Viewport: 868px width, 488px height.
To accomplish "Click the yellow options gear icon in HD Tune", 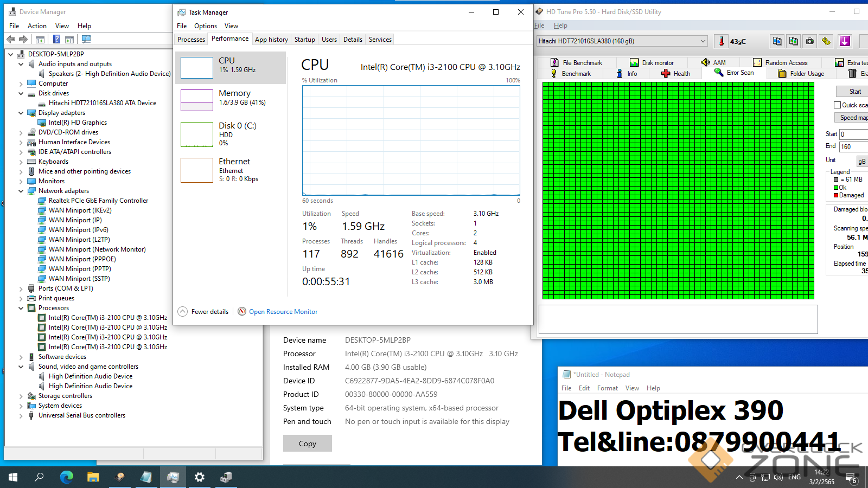I will coord(826,41).
